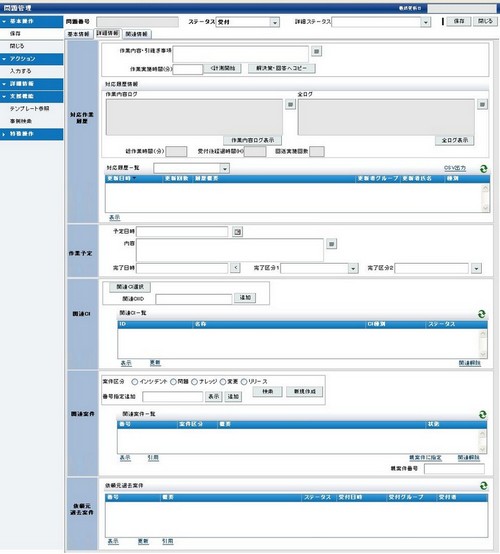
Task: Click 更新 link under 依頼元過去案件 table
Action: coord(143,542)
